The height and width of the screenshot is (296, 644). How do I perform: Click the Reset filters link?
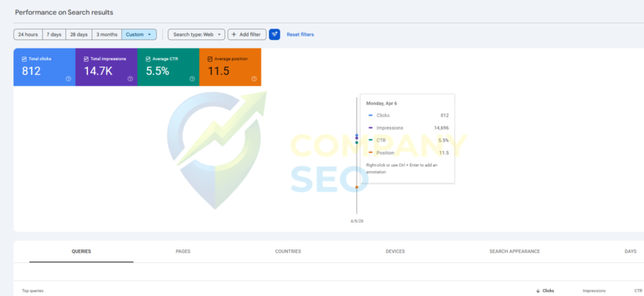(300, 35)
